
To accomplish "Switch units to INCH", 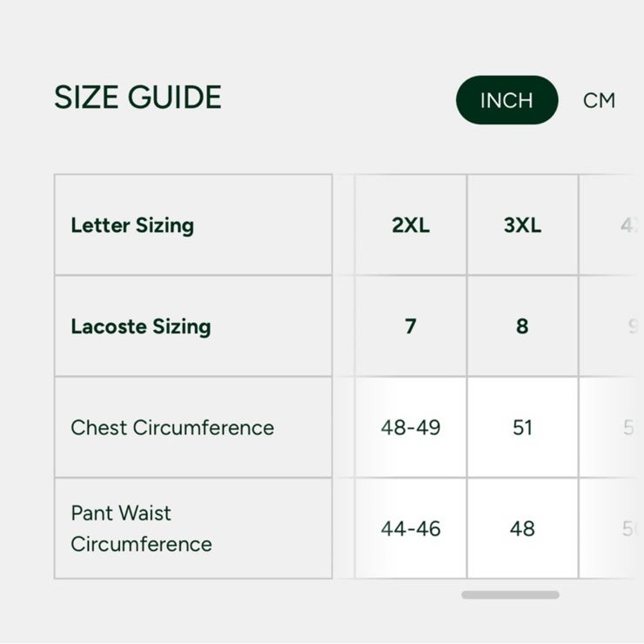I will pyautogui.click(x=506, y=100).
